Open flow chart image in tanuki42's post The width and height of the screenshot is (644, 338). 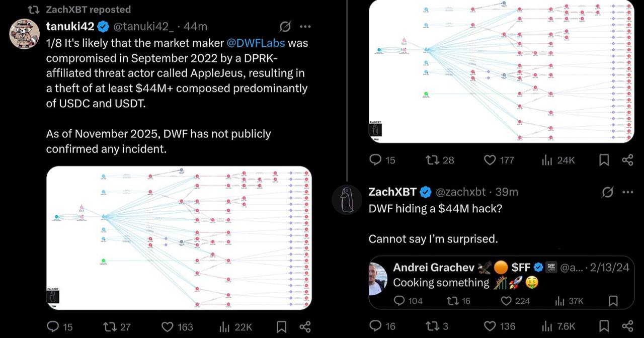coord(179,237)
